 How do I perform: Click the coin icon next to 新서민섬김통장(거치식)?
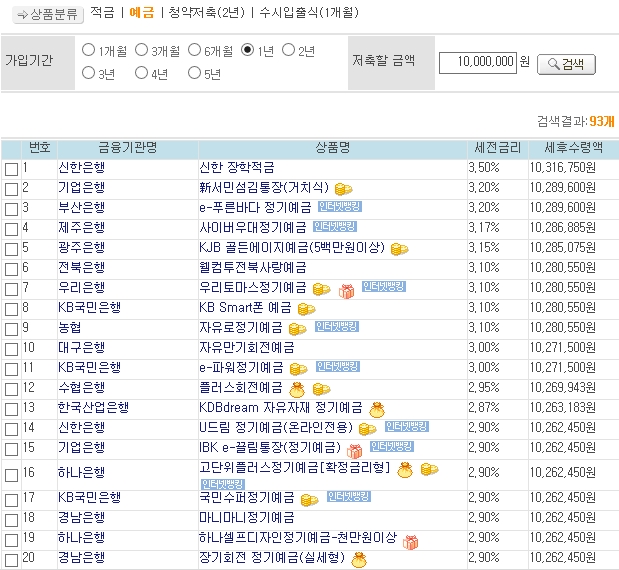click(343, 189)
